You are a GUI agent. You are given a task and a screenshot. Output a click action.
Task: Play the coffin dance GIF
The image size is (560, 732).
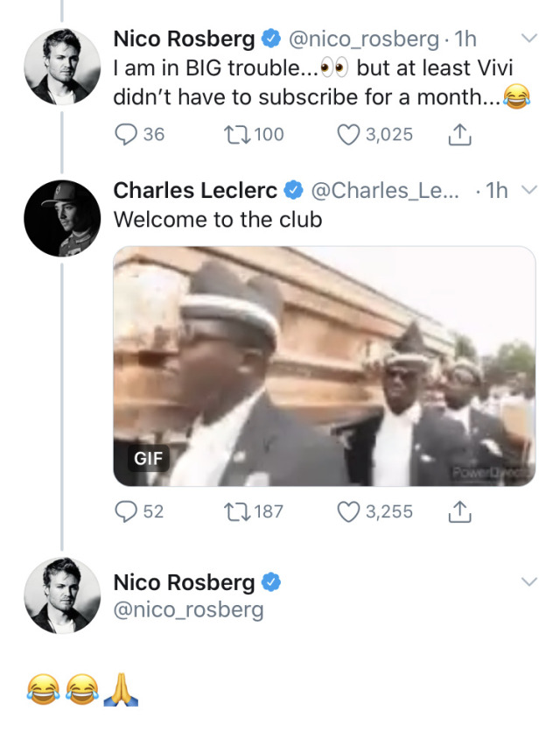click(x=325, y=366)
